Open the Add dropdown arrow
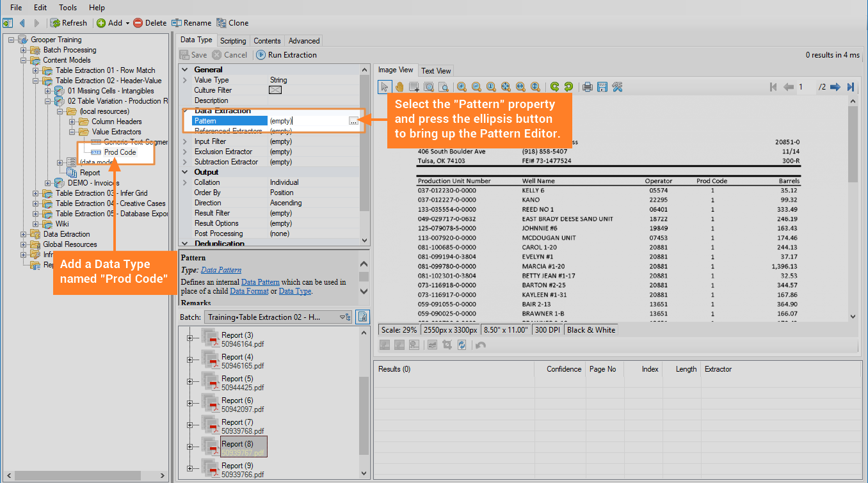The height and width of the screenshot is (483, 868). pyautogui.click(x=127, y=23)
